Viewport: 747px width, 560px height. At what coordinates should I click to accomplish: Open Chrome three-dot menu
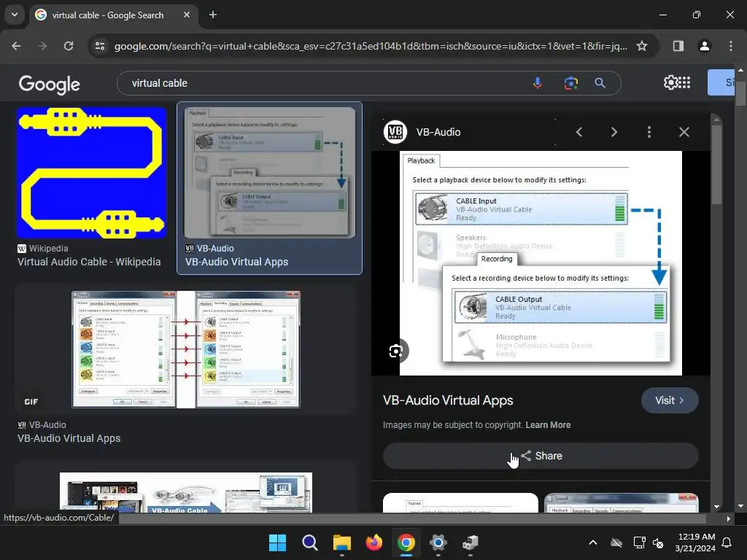731,46
